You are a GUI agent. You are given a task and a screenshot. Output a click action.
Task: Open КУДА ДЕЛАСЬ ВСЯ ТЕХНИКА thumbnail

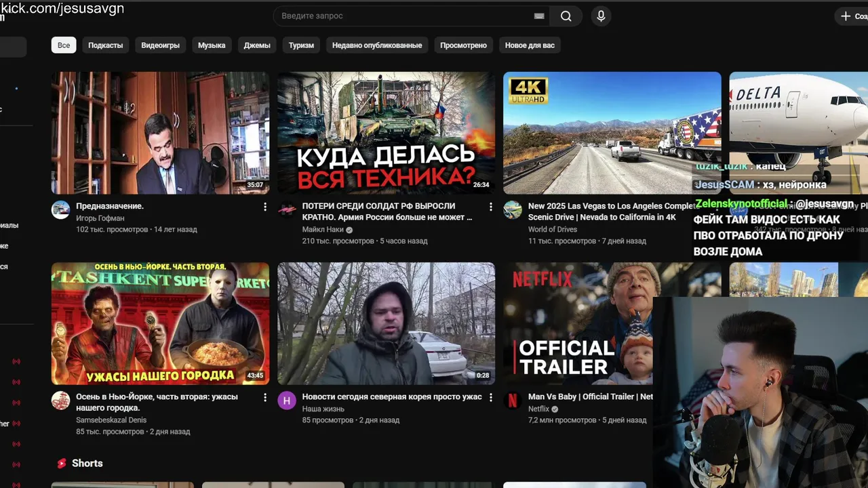[x=386, y=133]
